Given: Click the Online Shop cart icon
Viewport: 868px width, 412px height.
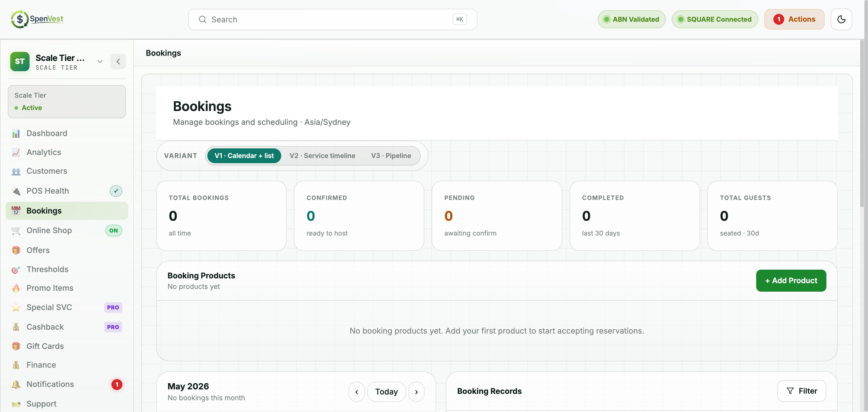Looking at the screenshot, I should pyautogui.click(x=16, y=231).
